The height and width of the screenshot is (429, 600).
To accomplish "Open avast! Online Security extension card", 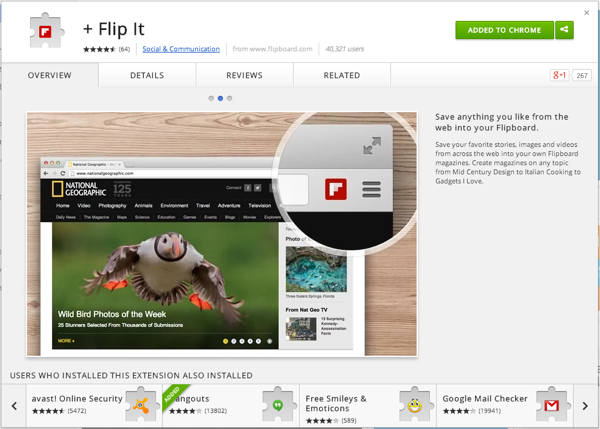I will pyautogui.click(x=95, y=406).
